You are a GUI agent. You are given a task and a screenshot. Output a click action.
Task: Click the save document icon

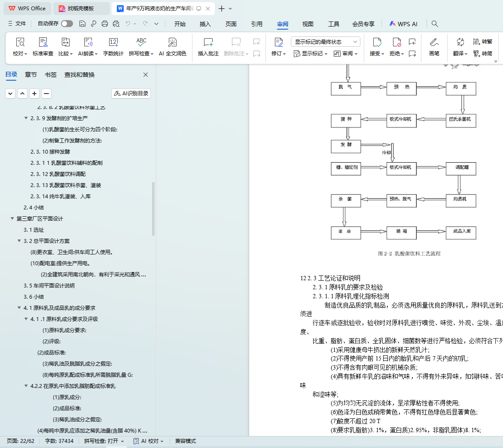coord(82,24)
